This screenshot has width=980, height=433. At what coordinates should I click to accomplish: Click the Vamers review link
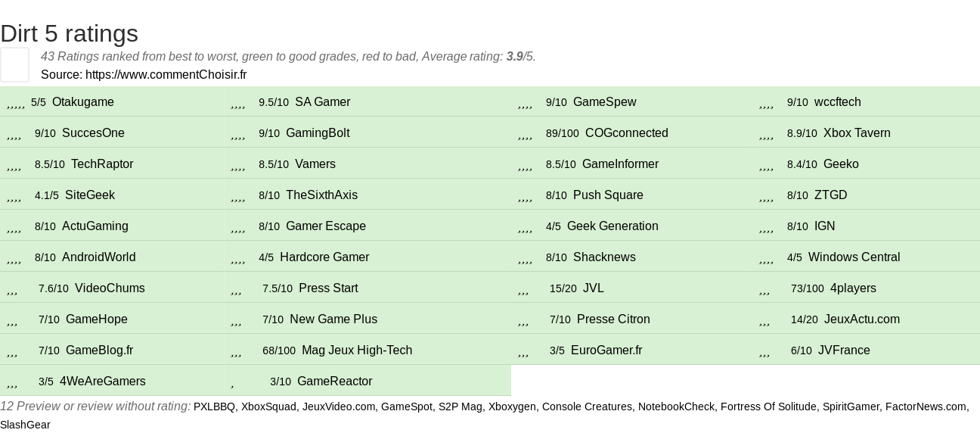[315, 164]
